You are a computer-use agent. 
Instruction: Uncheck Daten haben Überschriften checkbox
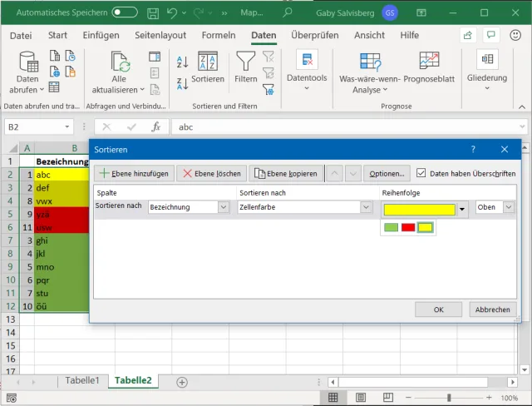point(421,173)
